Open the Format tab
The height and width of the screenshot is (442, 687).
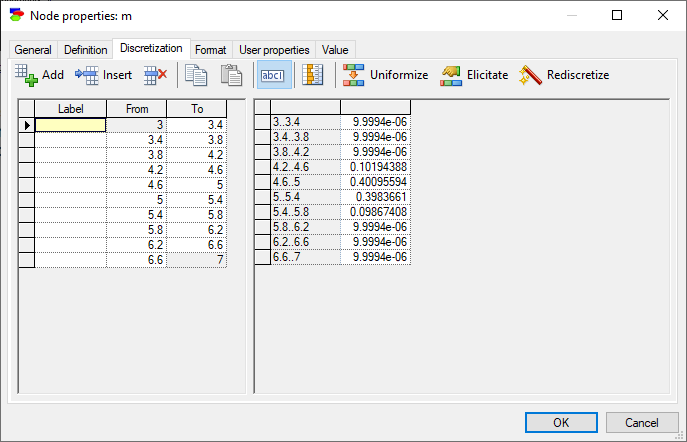click(x=210, y=50)
